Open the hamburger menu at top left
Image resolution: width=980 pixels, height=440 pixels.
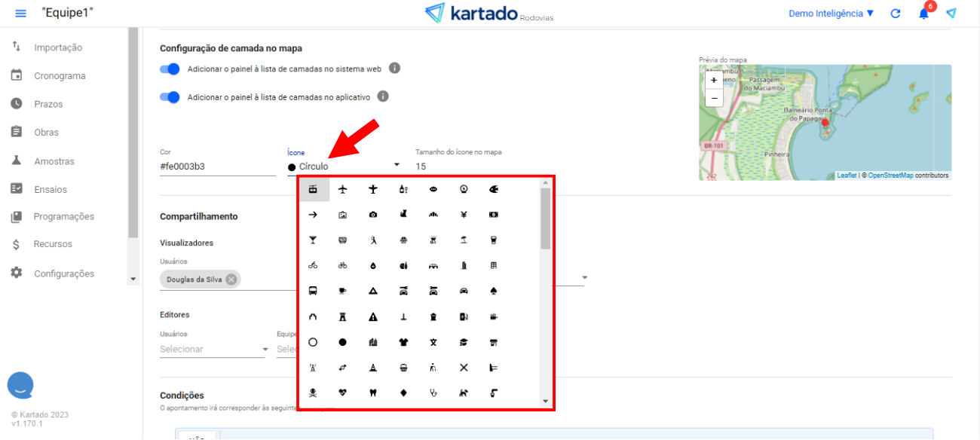tap(20, 14)
